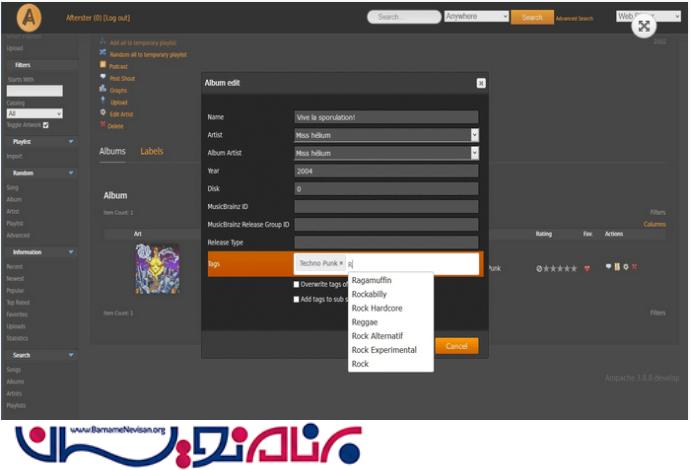Rate the album five stars via last star
This screenshot has width=690, height=470.
[x=573, y=268]
